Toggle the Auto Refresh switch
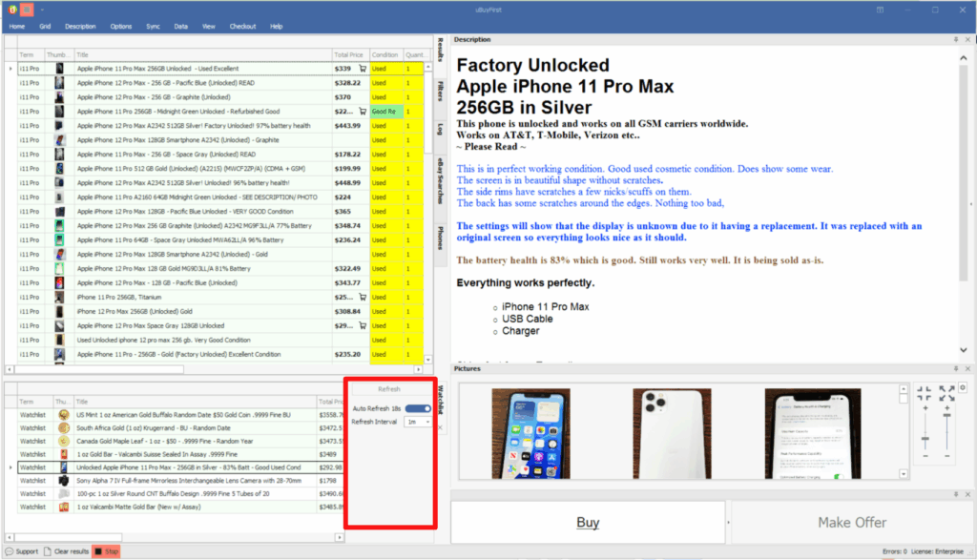Image resolution: width=977 pixels, height=560 pixels. click(x=418, y=408)
